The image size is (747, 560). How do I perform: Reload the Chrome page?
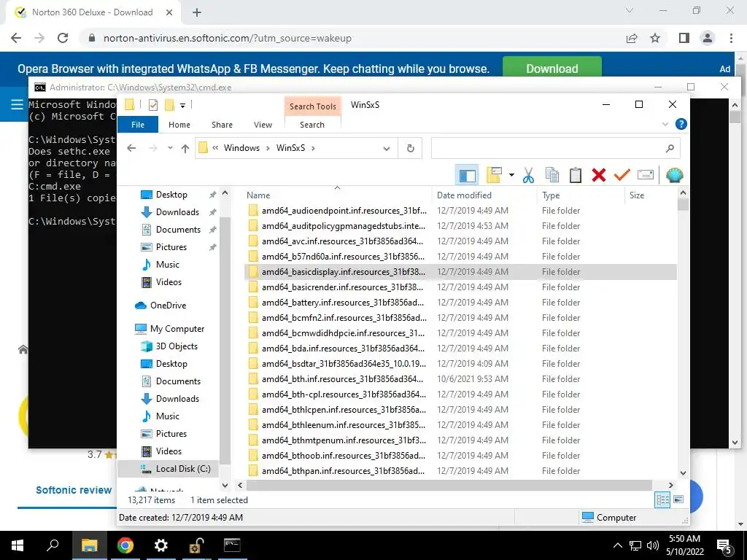63,38
